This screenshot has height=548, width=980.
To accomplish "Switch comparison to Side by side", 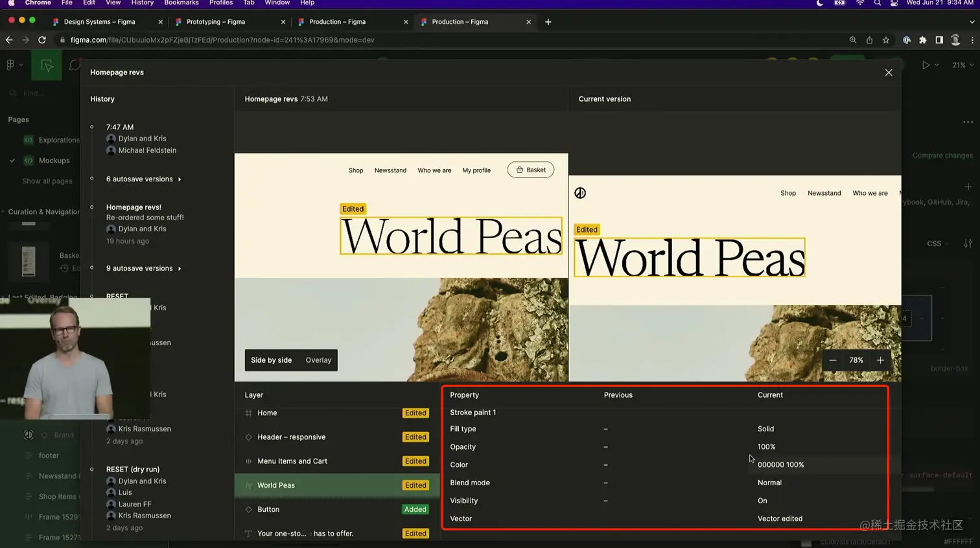I will tap(271, 360).
